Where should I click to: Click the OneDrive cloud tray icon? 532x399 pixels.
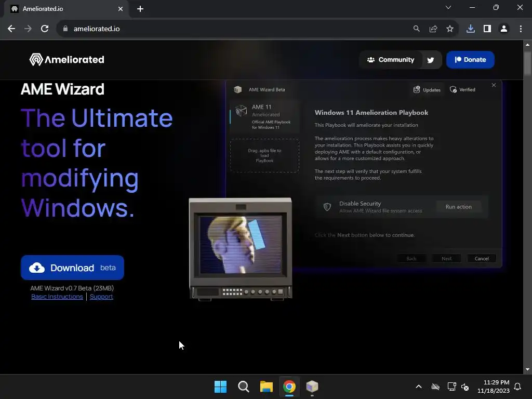[x=435, y=387]
